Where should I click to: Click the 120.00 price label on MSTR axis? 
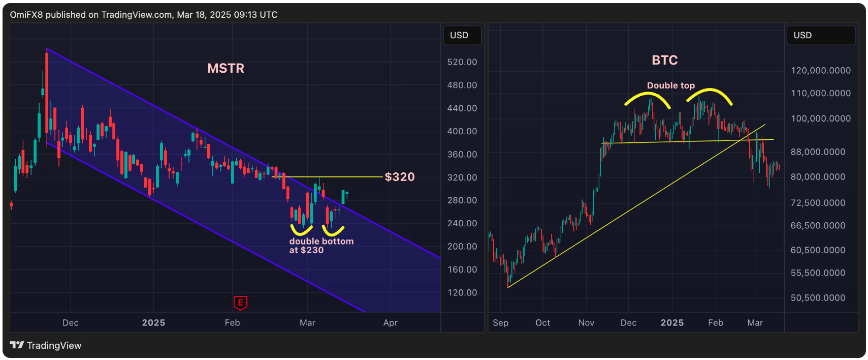tap(462, 292)
